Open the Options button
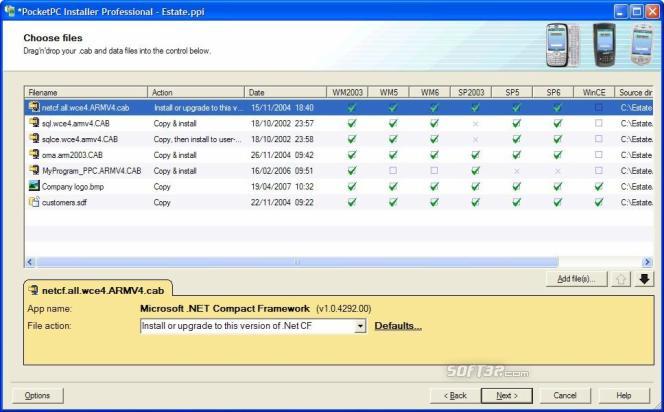Screen dimensions: 664x412 37,395
